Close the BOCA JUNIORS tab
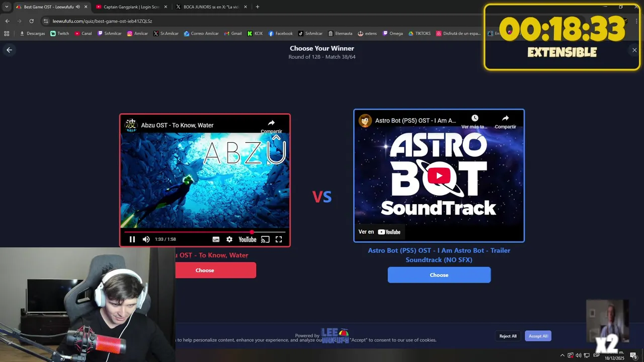644x362 pixels. tap(246, 7)
